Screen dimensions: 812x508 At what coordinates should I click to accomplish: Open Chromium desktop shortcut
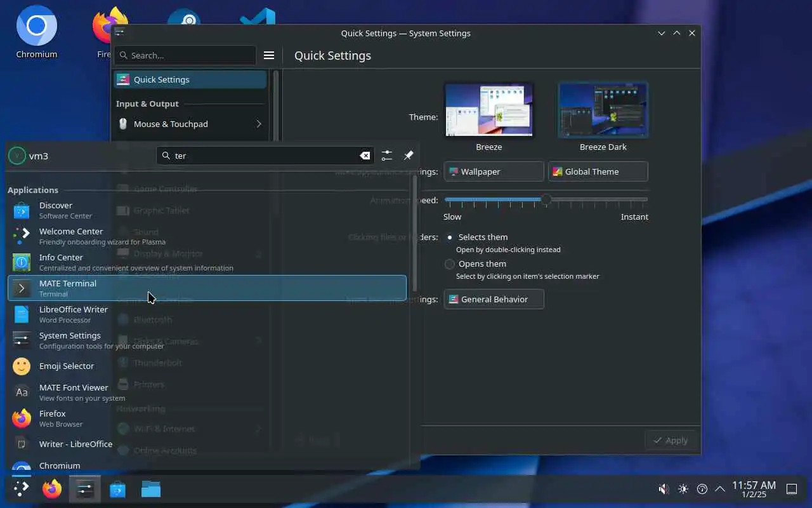[x=37, y=32]
